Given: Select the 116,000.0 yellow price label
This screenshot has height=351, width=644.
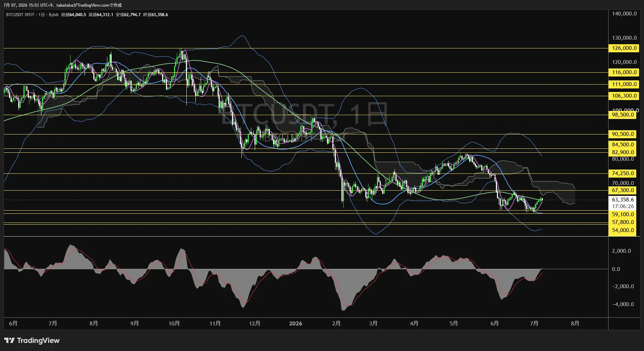Looking at the screenshot, I should (x=624, y=72).
